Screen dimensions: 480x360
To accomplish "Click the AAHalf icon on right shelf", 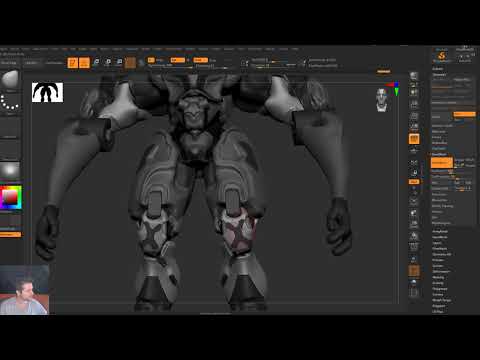I will (414, 127).
